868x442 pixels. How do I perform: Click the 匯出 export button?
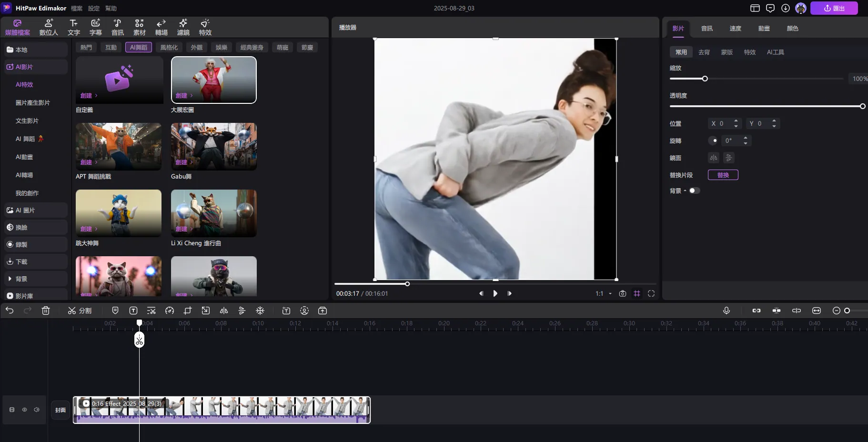[x=834, y=8]
